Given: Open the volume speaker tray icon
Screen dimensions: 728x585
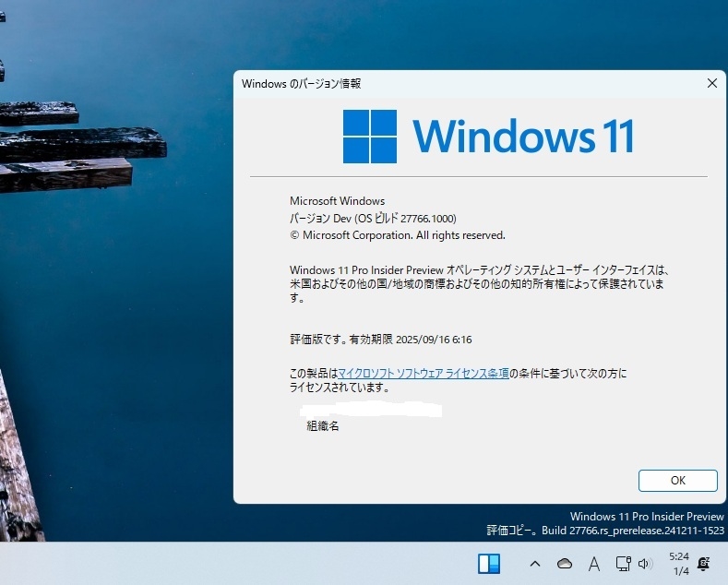Looking at the screenshot, I should [645, 564].
